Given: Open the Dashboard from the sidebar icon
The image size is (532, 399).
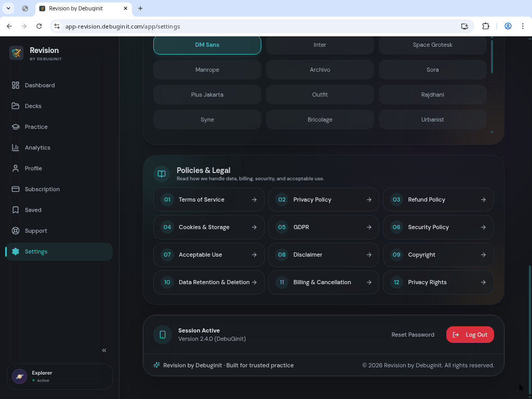Looking at the screenshot, I should (x=15, y=85).
